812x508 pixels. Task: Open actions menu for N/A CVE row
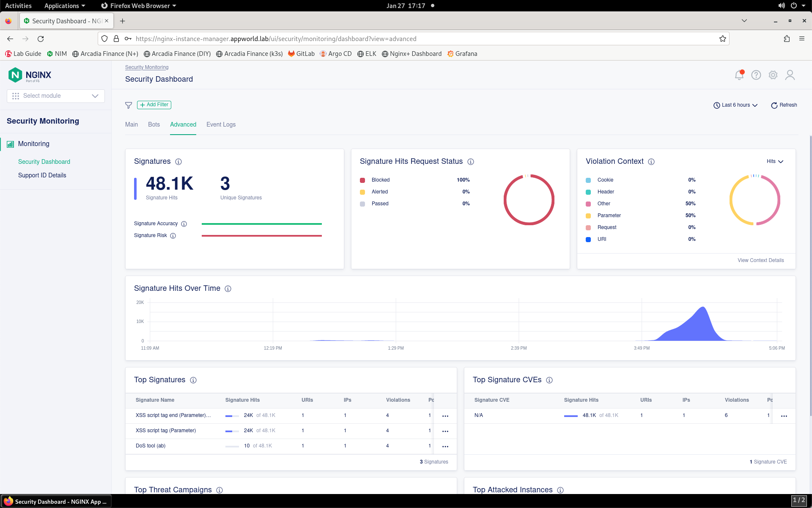click(x=784, y=416)
